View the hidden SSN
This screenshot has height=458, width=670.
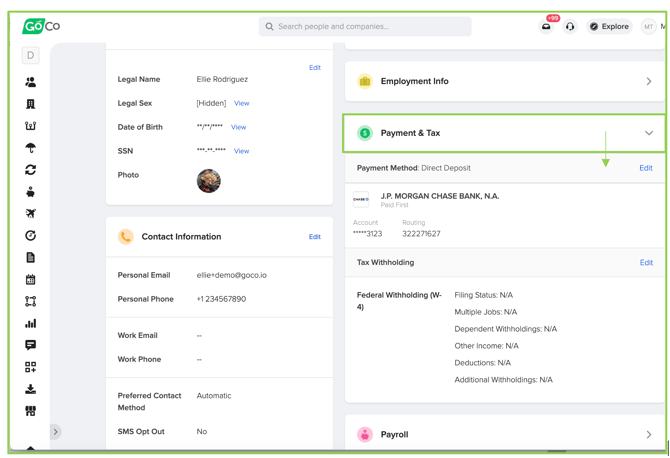click(241, 151)
